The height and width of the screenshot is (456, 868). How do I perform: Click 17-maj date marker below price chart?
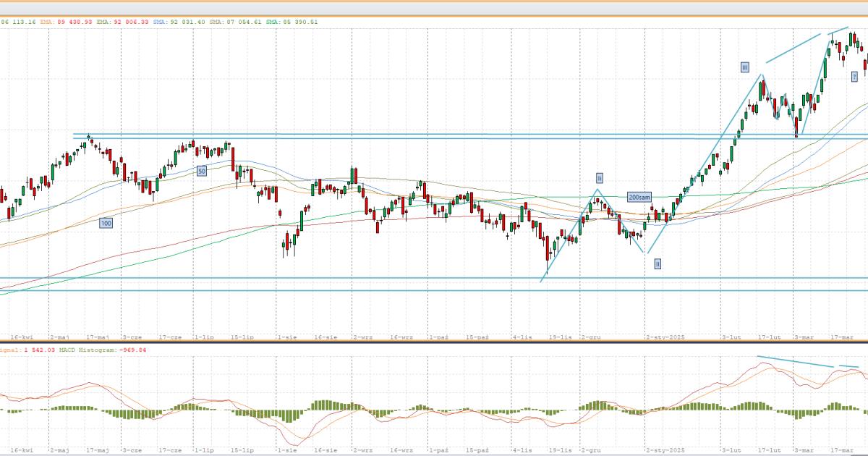point(97,337)
